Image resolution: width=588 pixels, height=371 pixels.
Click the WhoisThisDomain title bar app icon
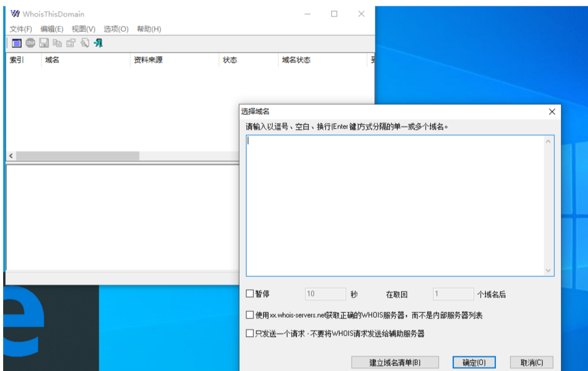pos(15,14)
